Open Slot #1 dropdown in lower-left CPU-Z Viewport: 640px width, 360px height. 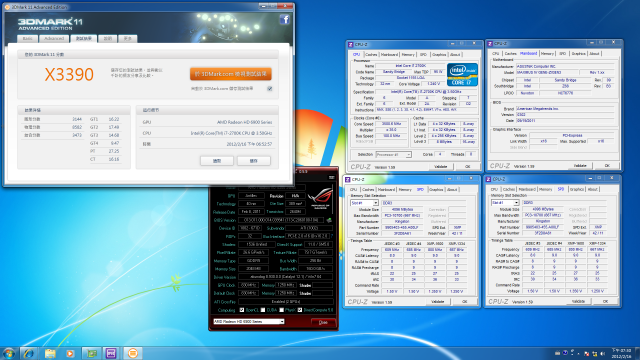tap(364, 203)
